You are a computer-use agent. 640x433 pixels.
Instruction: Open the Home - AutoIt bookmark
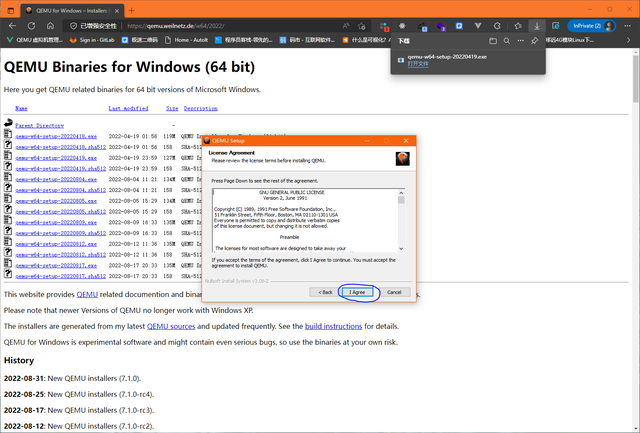(x=186, y=40)
